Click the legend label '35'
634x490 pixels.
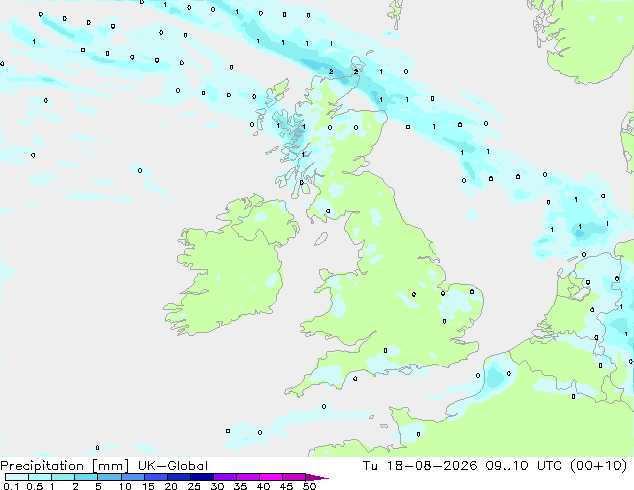(240, 486)
